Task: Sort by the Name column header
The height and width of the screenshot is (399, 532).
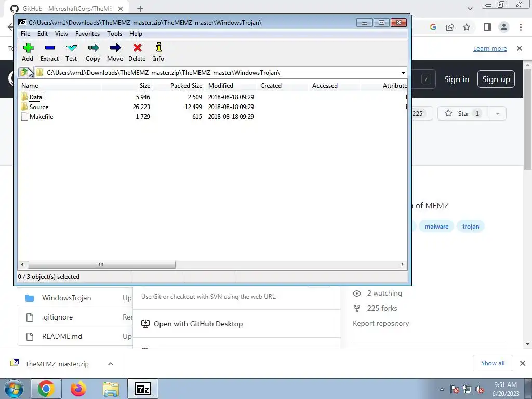Action: click(59, 86)
